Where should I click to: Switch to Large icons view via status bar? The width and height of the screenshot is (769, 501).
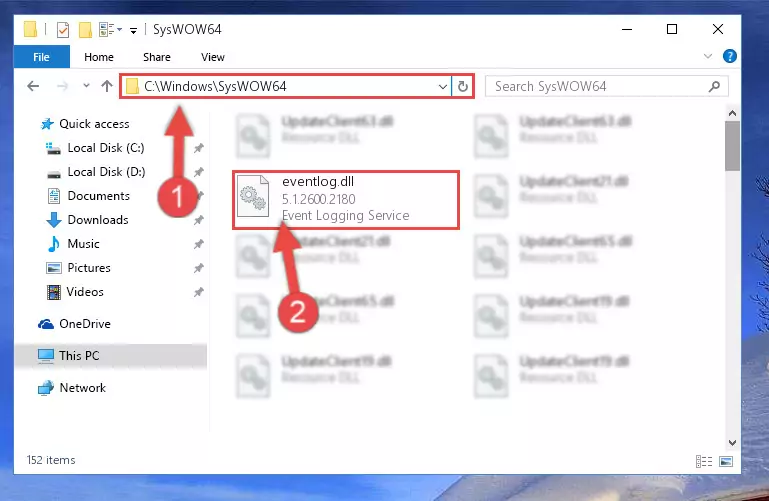[726, 461]
